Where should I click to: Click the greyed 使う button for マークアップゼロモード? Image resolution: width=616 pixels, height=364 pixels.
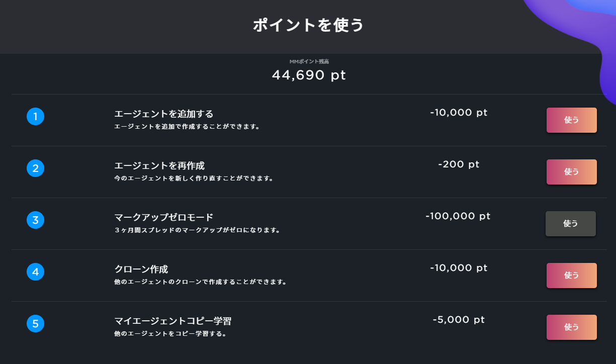coord(570,224)
